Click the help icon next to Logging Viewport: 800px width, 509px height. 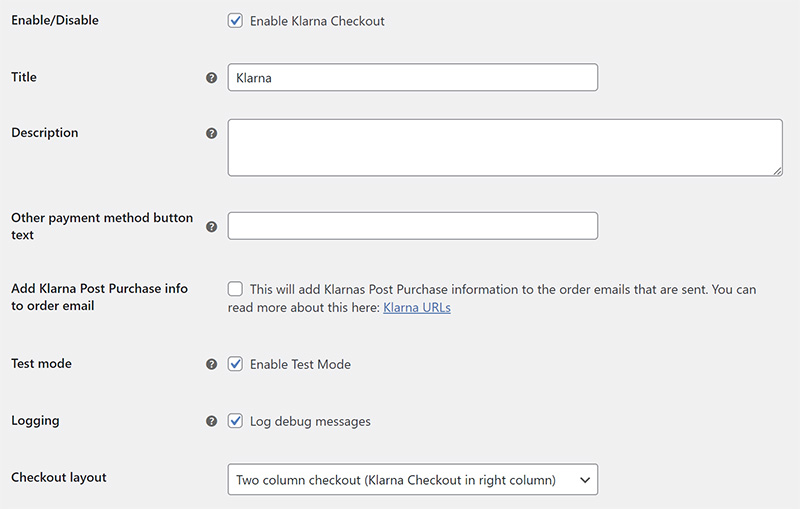tap(211, 422)
